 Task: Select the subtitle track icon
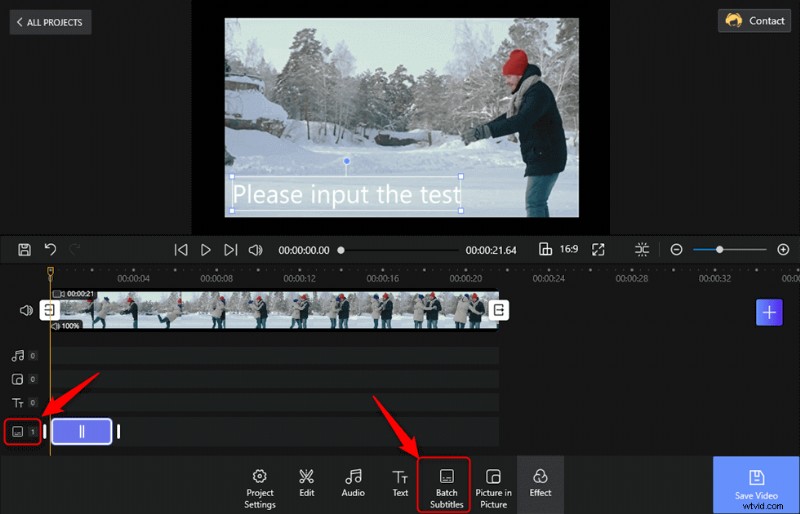tap(17, 432)
